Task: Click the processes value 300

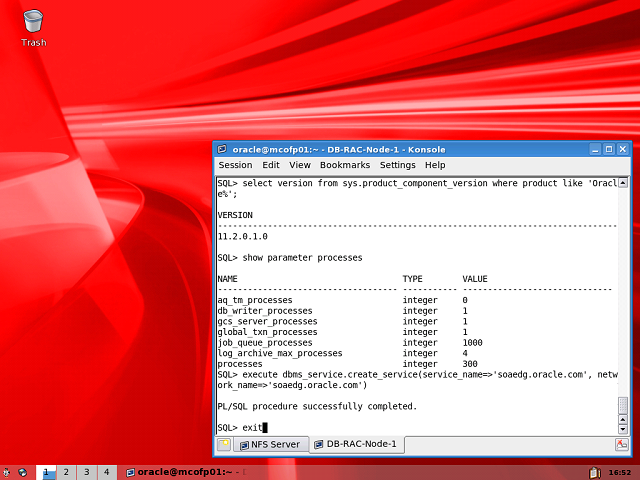Action: pyautogui.click(x=470, y=364)
